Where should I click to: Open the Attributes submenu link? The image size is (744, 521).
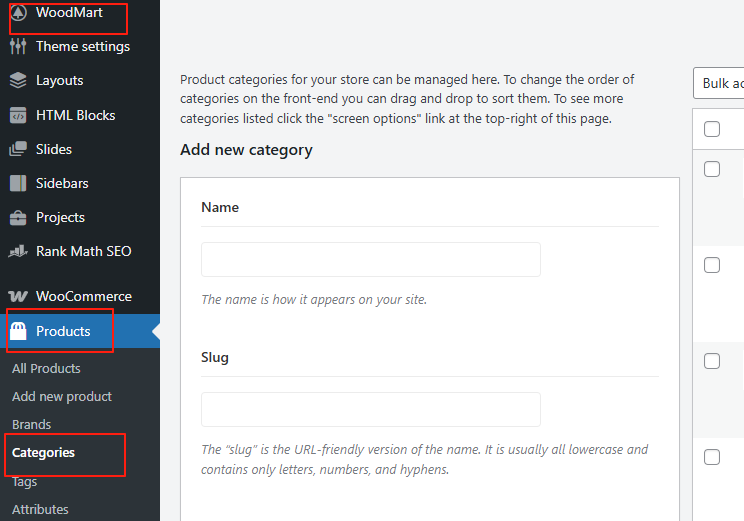point(40,509)
